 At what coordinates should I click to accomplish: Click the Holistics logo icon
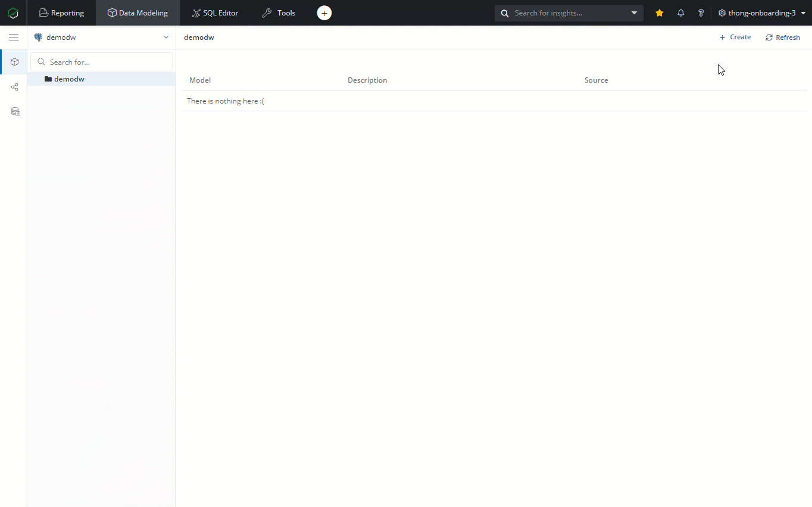click(13, 12)
